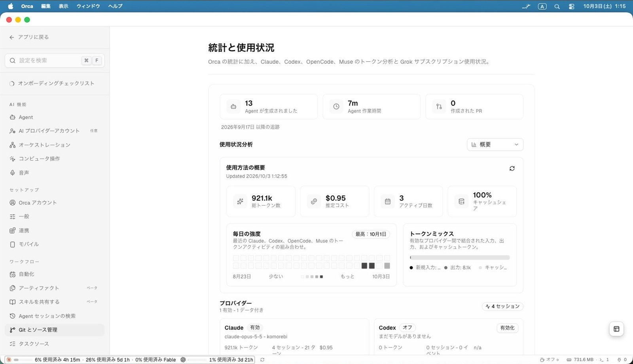Click the OpenAI usage icon in status bar
This screenshot has height=364, width=633.
[x=183, y=360]
